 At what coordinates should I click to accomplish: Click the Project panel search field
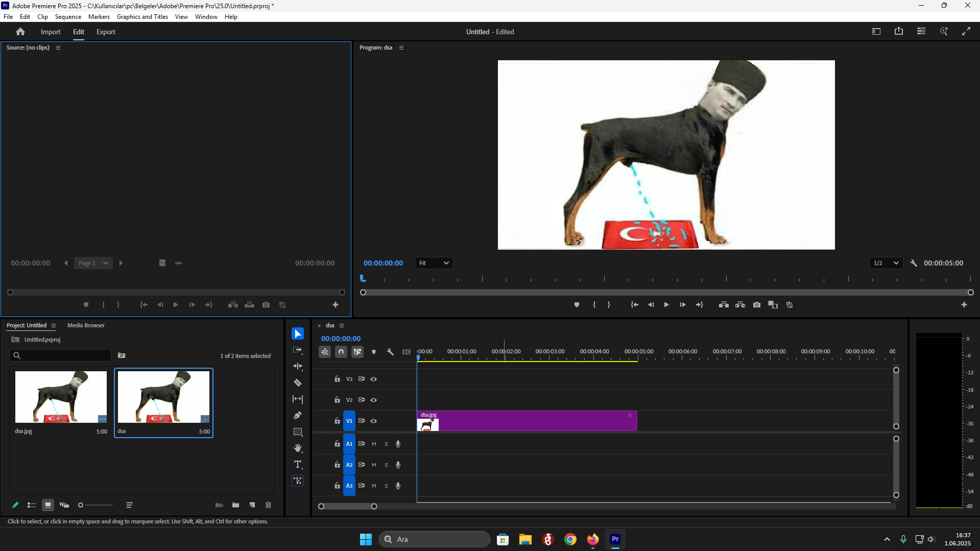pyautogui.click(x=60, y=355)
